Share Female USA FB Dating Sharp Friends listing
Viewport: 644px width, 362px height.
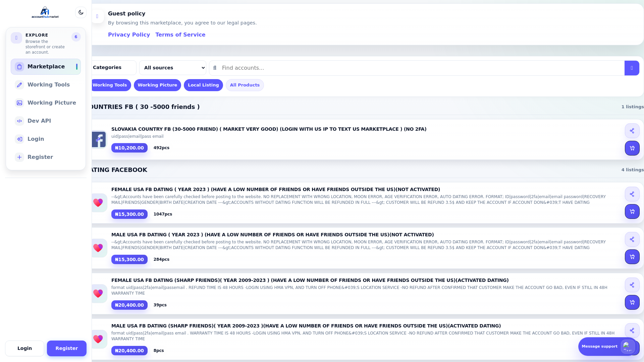[632, 285]
